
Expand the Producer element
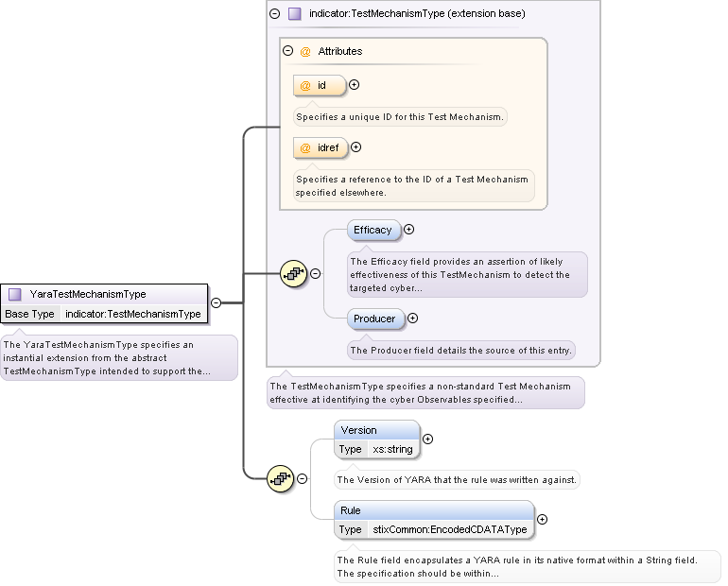413,319
